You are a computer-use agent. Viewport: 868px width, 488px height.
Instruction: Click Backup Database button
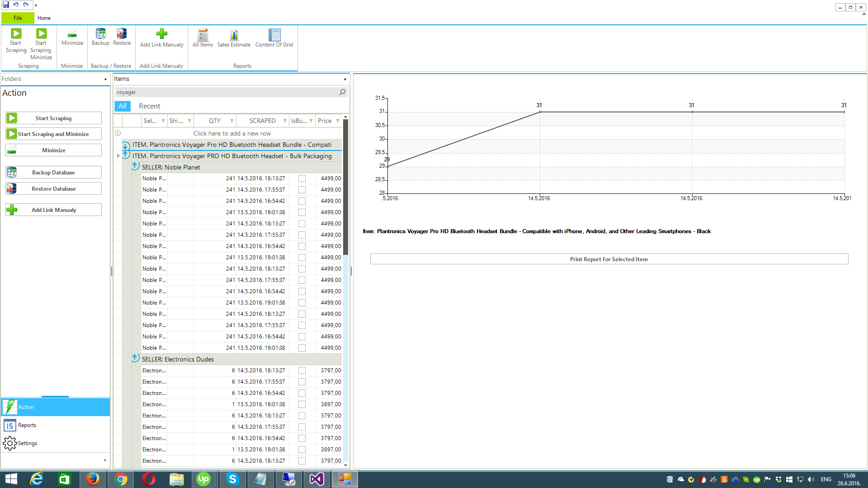click(53, 173)
